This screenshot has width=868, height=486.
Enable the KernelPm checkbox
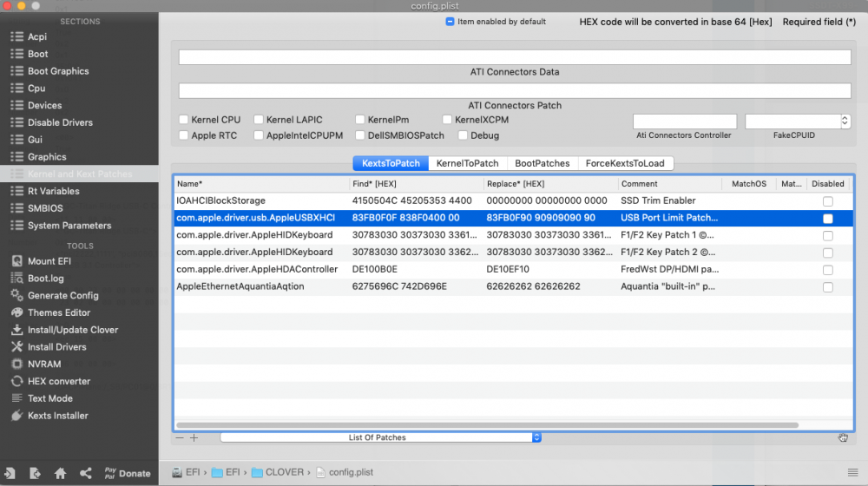(360, 120)
